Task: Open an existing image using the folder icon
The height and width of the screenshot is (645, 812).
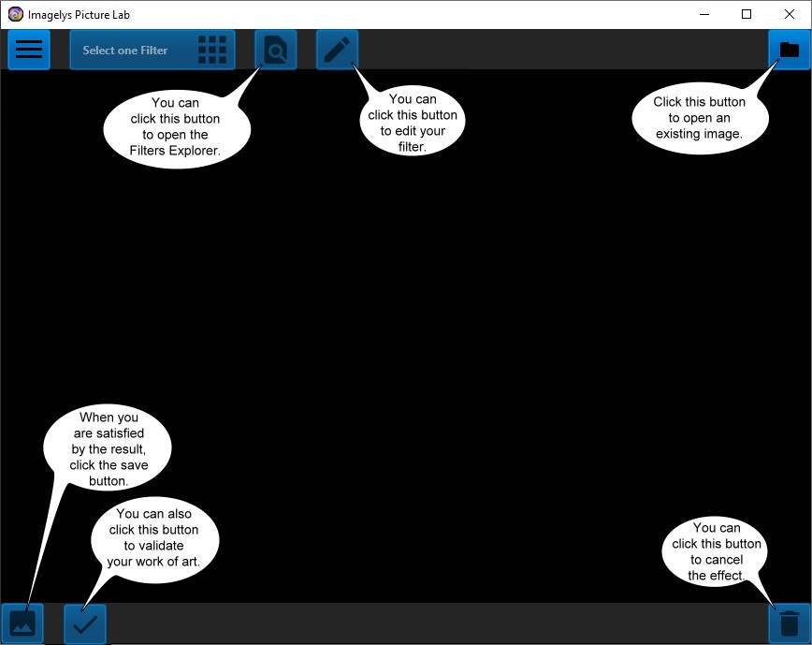Action: pos(789,50)
